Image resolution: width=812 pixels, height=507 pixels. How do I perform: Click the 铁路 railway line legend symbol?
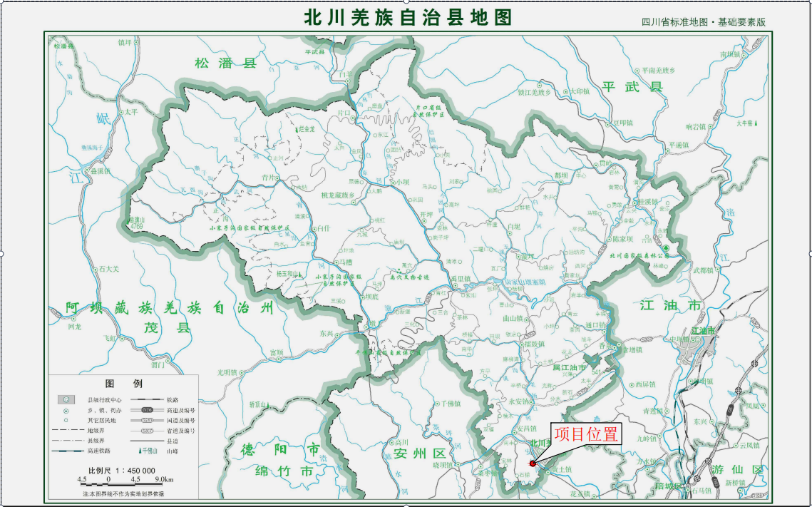(x=146, y=400)
